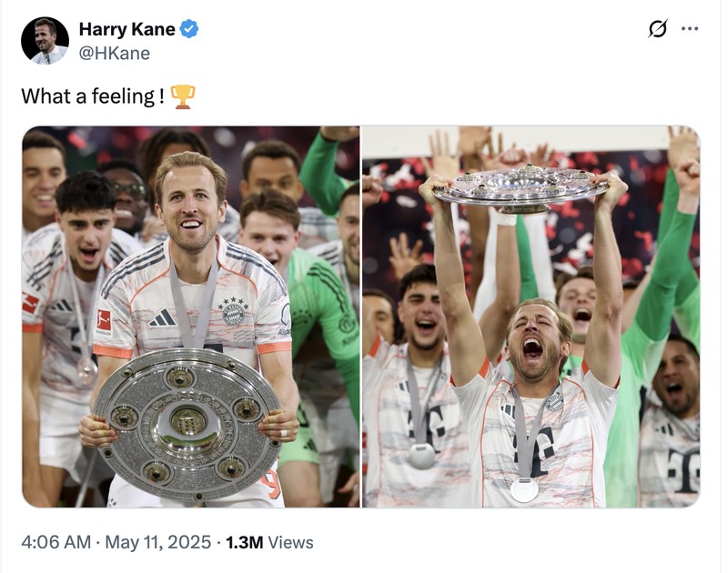Tap the verified checkmark next to Harry Kane
The width and height of the screenshot is (728, 573).
pos(187,28)
